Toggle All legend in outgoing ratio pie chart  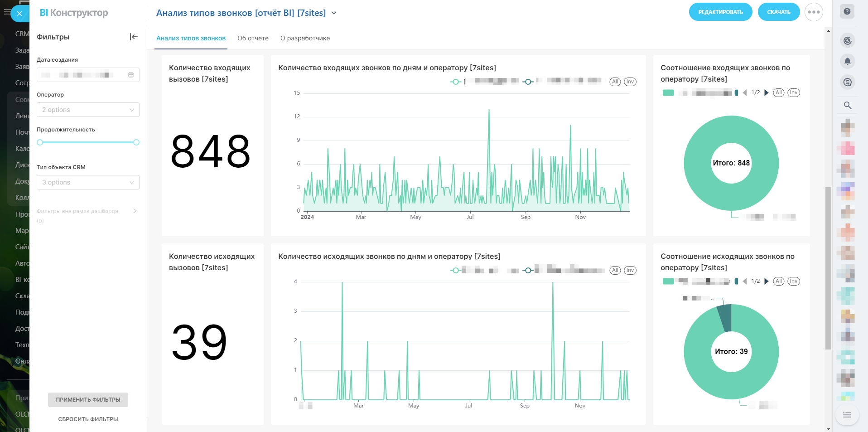pyautogui.click(x=778, y=281)
